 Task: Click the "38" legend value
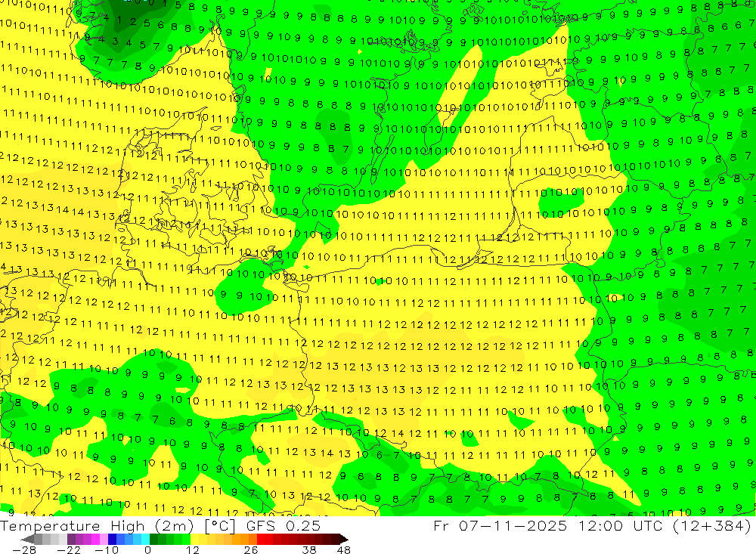pyautogui.click(x=309, y=549)
